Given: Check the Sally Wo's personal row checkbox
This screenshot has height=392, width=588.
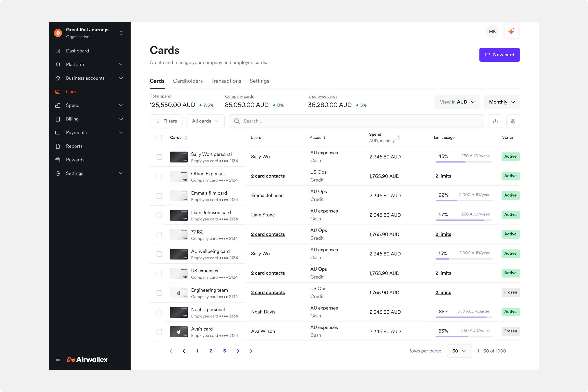Looking at the screenshot, I should coord(159,157).
